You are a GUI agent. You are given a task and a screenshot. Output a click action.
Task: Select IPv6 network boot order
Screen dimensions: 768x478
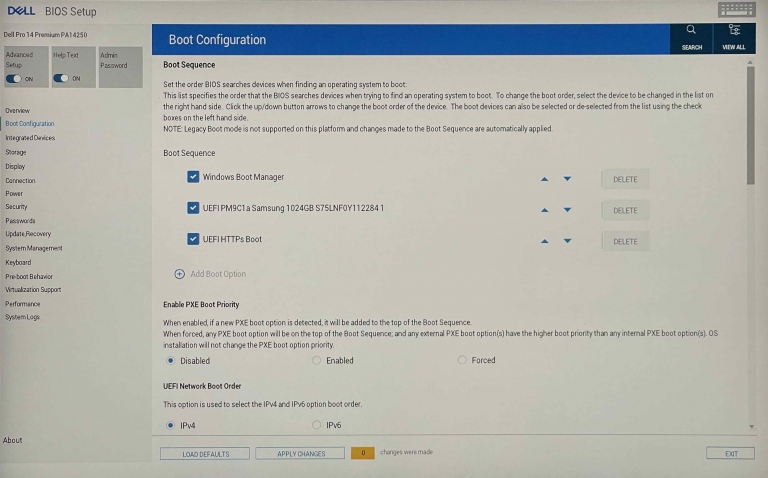[316, 425]
